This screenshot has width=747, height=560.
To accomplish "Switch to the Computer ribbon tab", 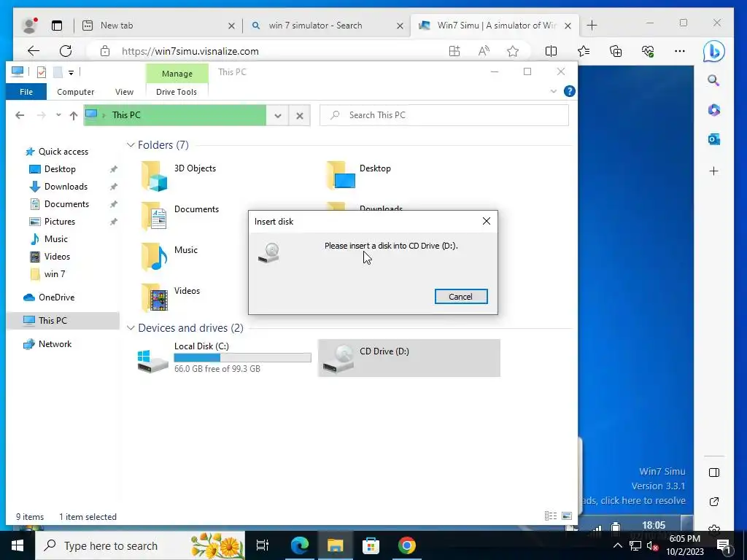I will pyautogui.click(x=75, y=92).
